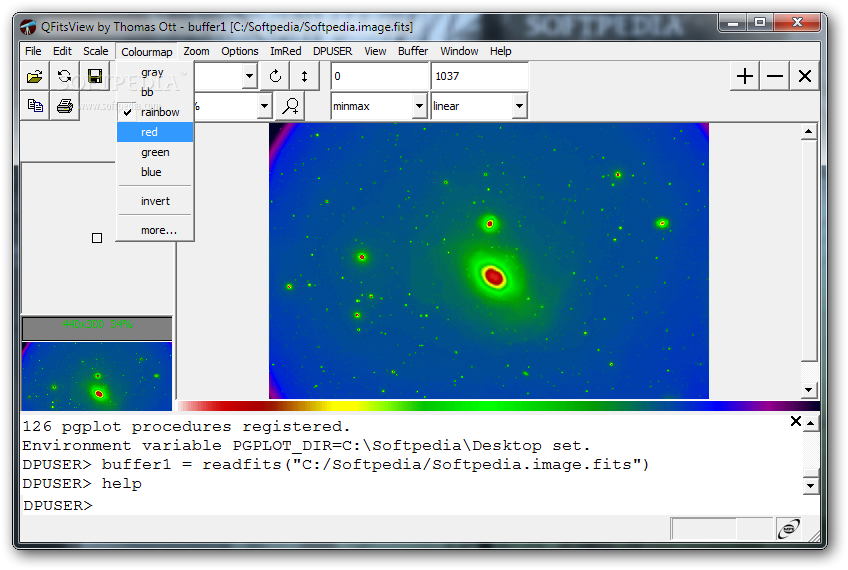Click the central galaxy in the image
This screenshot has width=848, height=570.
click(x=493, y=276)
